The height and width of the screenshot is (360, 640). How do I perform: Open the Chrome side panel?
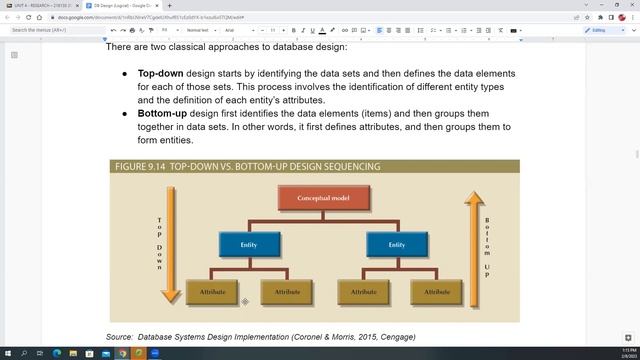[x=611, y=18]
